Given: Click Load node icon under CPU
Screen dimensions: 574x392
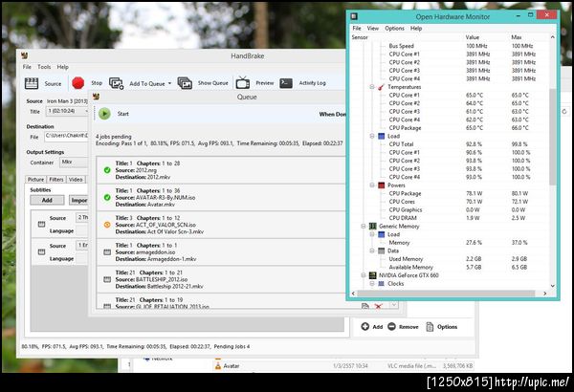Looking at the screenshot, I should coord(381,136).
